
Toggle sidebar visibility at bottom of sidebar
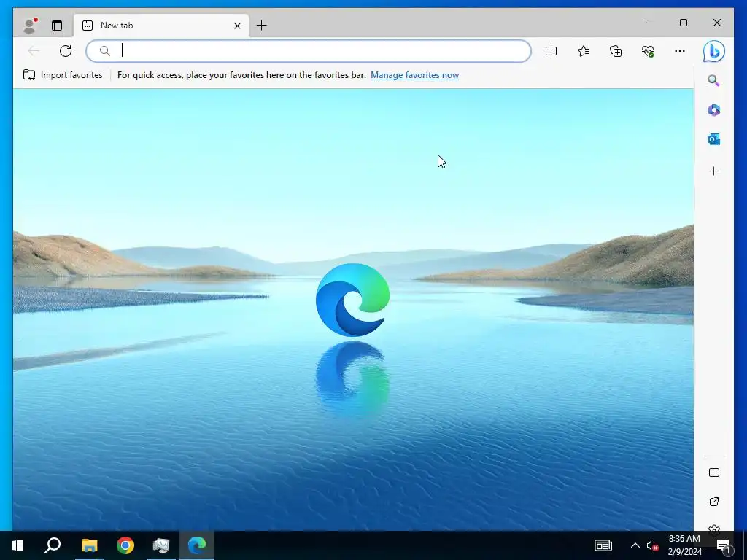click(713, 472)
